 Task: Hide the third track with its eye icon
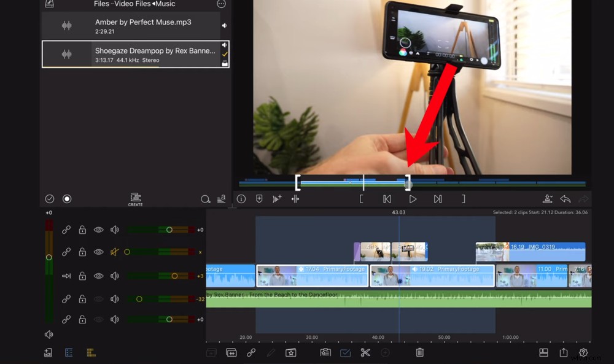click(x=98, y=276)
